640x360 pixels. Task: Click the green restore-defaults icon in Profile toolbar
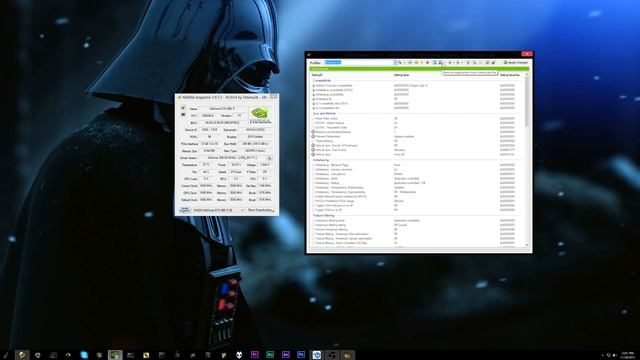[416, 62]
